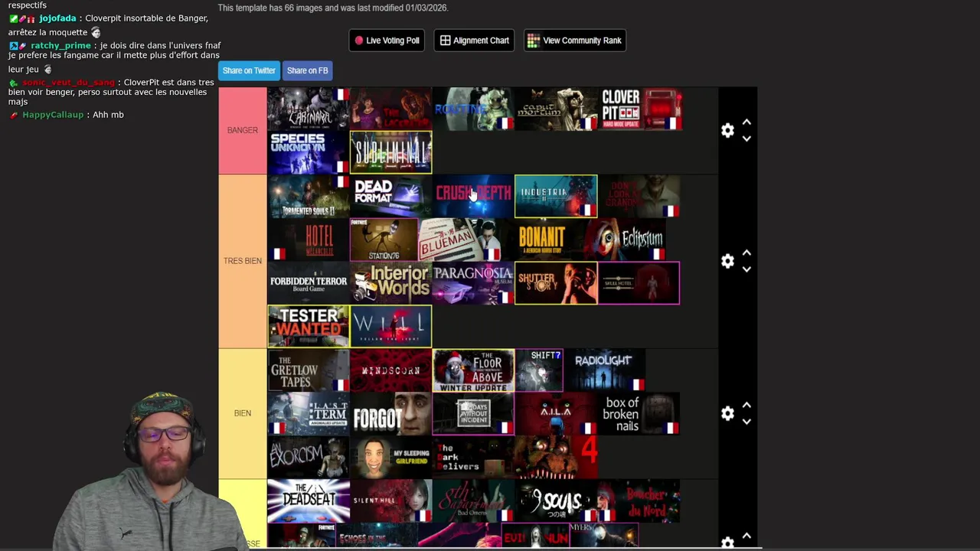Screen dimensions: 980x551
Task: Move BANGER tier up with arrow
Action: (x=746, y=122)
